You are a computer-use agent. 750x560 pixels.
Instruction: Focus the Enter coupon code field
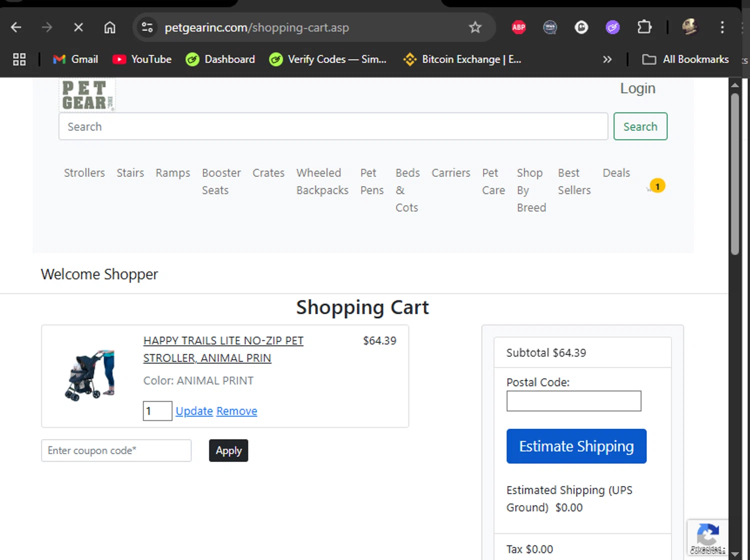pos(116,451)
